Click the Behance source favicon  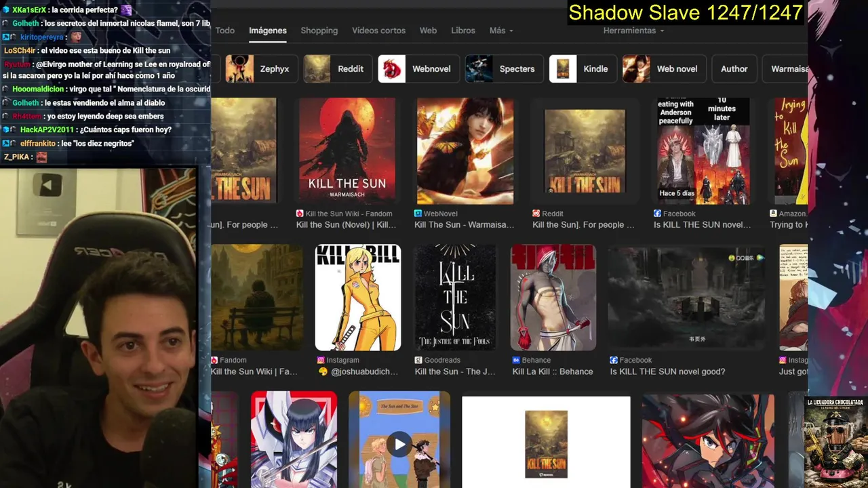click(x=516, y=361)
